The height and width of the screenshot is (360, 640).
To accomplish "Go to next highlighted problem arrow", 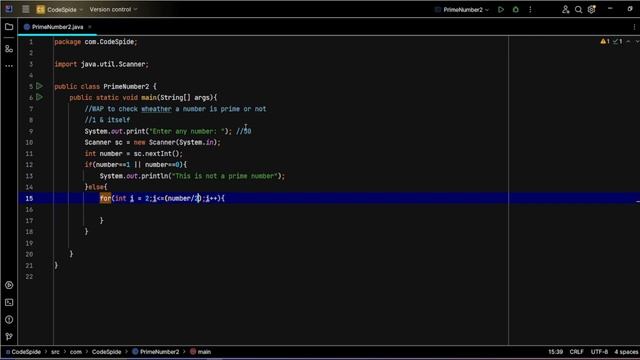I will point(637,41).
